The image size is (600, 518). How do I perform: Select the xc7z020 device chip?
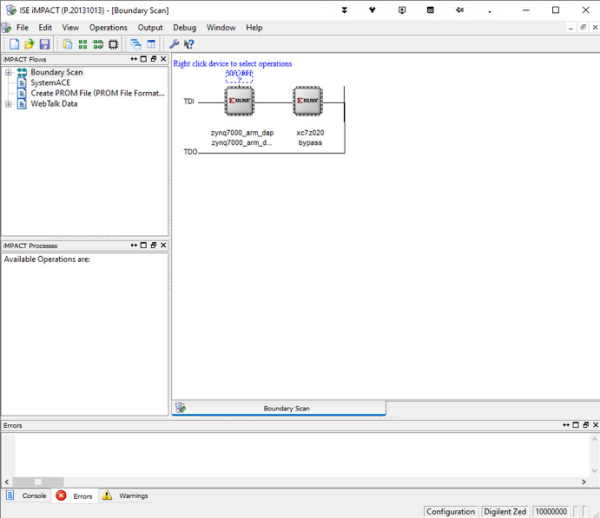click(309, 102)
